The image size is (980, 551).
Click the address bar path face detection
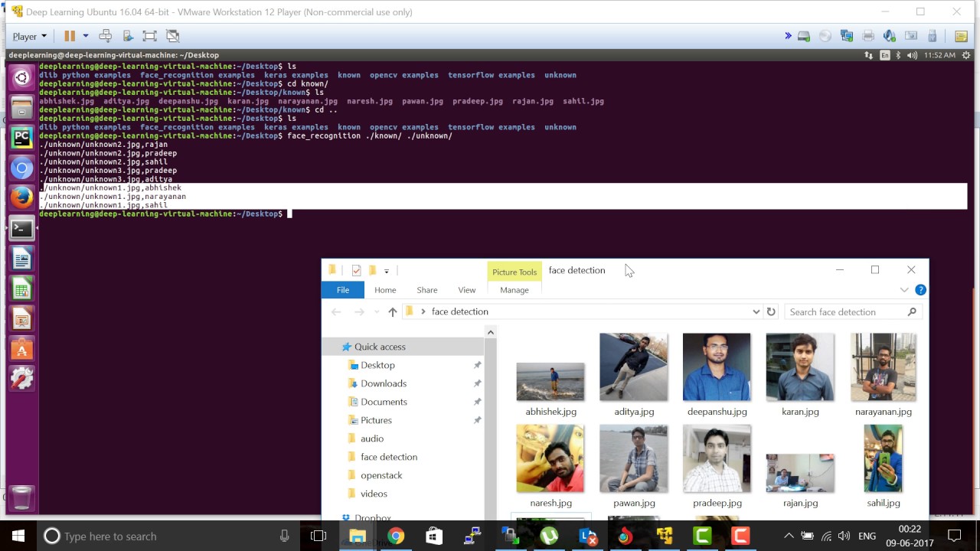pyautogui.click(x=460, y=311)
